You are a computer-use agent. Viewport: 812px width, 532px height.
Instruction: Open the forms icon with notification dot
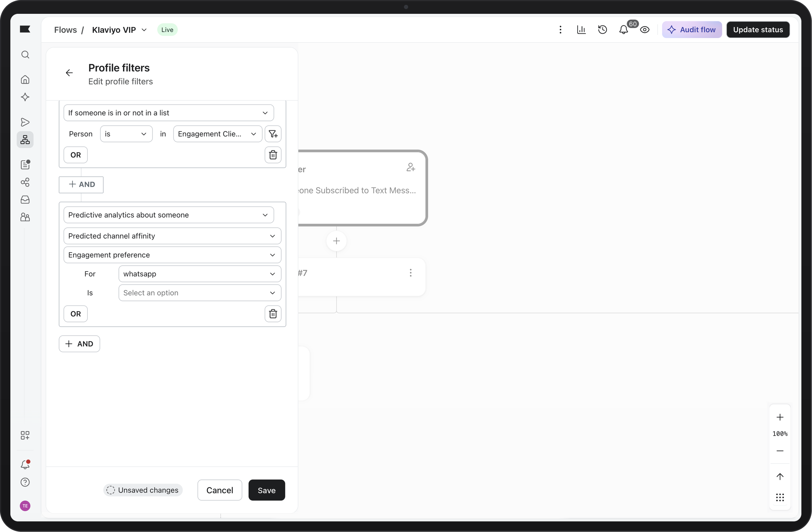25,164
